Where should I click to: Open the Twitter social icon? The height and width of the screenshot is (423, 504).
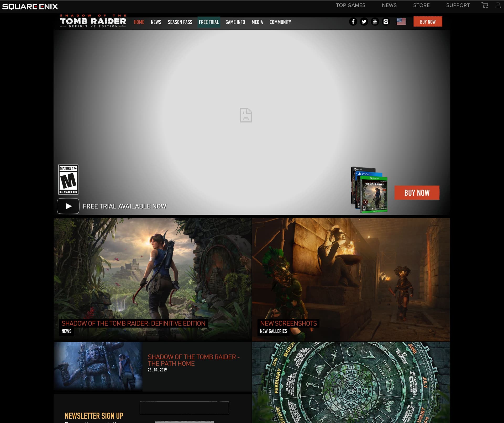click(364, 22)
